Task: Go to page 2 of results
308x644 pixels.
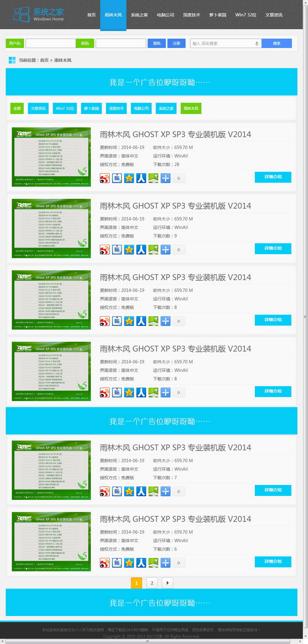Action: click(152, 583)
